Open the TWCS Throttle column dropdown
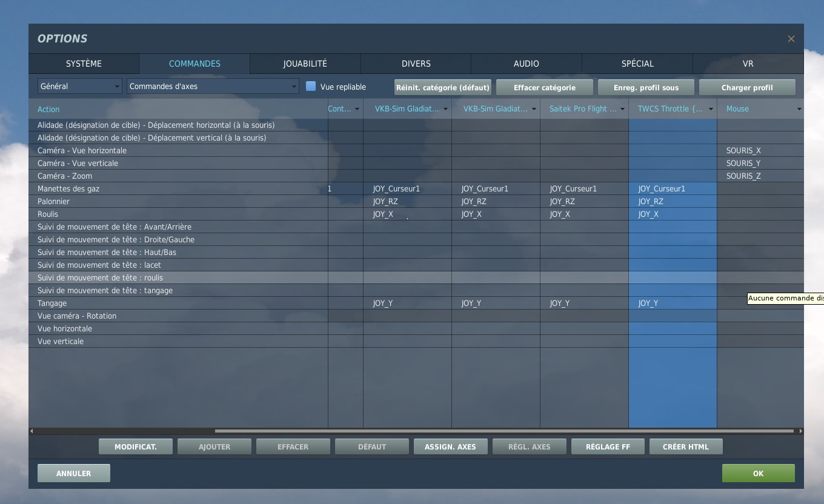This screenshot has width=824, height=504. (x=711, y=109)
